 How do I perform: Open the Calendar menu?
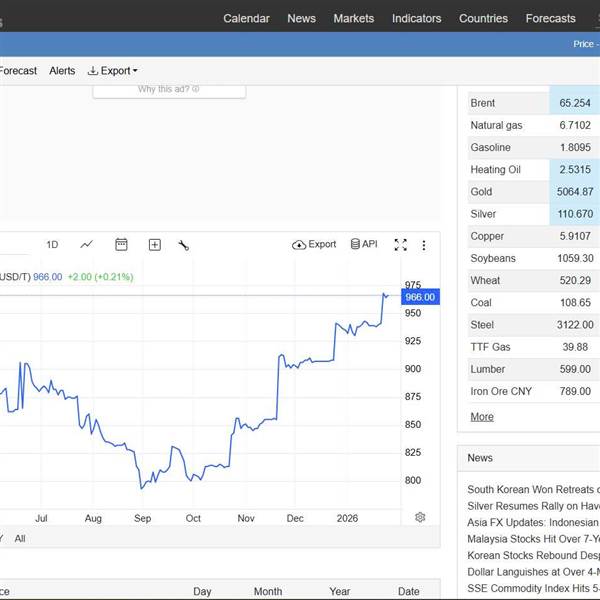(246, 18)
